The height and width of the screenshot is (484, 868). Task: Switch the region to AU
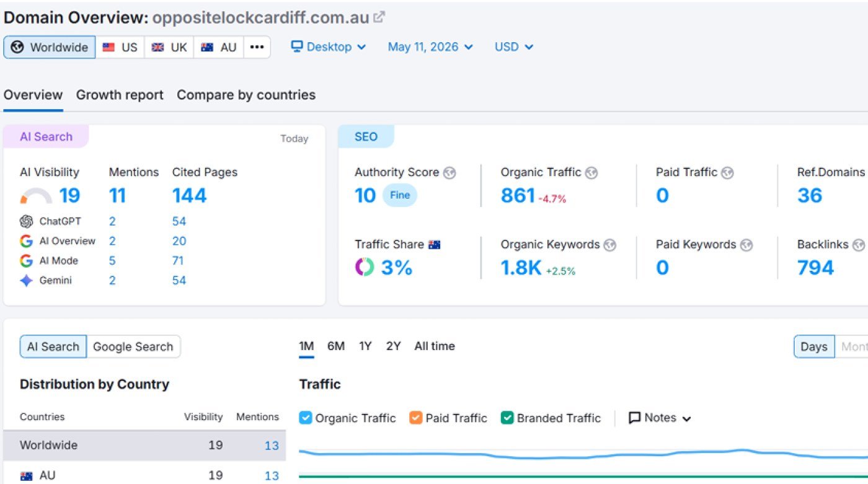coord(218,47)
